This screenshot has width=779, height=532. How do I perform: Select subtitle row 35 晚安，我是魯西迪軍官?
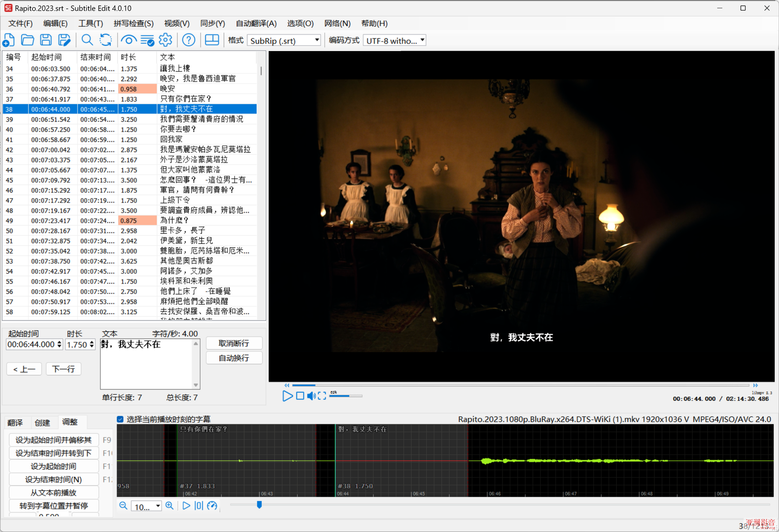(130, 79)
